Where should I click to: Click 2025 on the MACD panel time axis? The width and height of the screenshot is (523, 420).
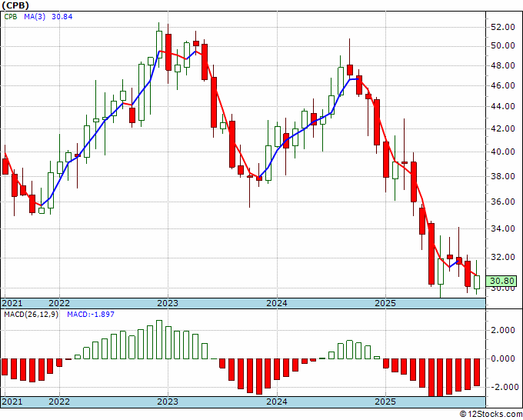tap(385, 402)
